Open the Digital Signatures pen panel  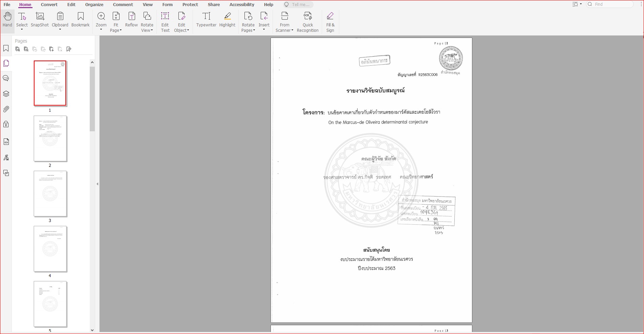[6, 157]
